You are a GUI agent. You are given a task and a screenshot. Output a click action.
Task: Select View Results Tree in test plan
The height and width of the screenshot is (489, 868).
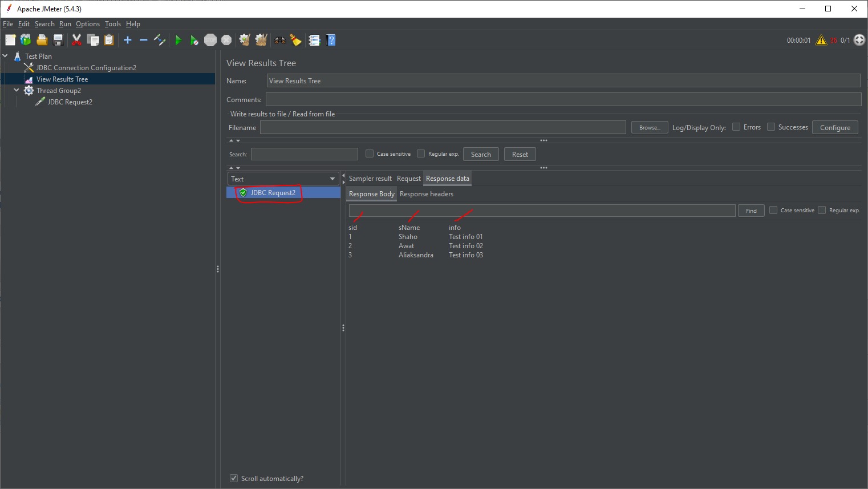(62, 79)
